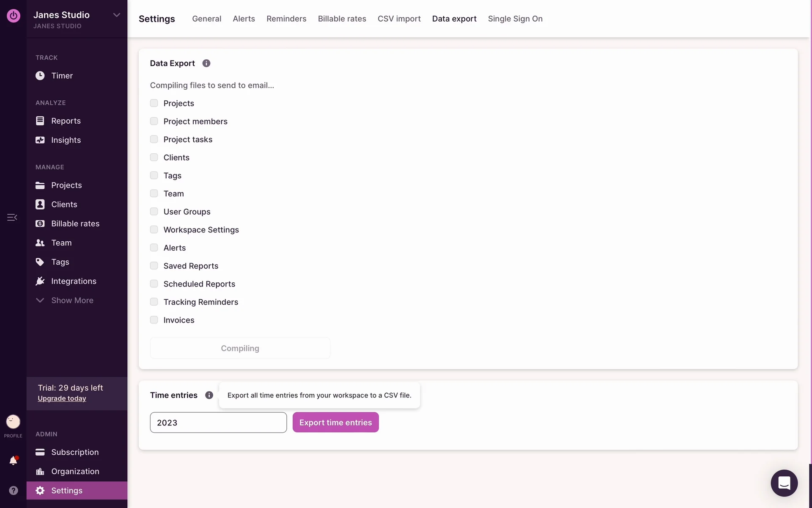Click the help question mark icon
The width and height of the screenshot is (812, 508).
13,490
